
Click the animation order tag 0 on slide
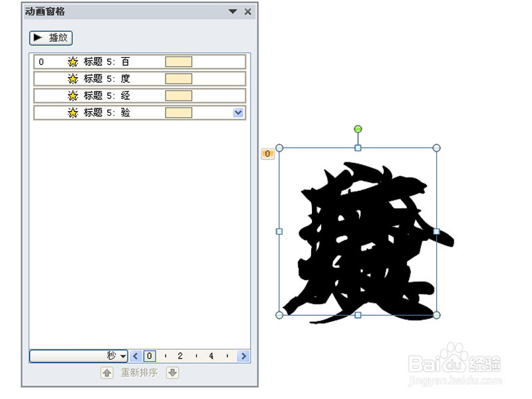point(268,154)
